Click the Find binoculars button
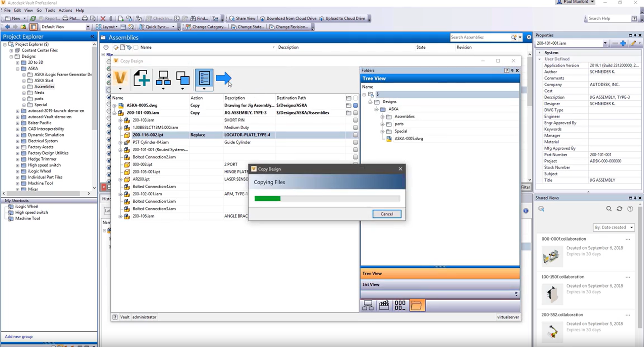Screen dimensions: 644x347 [199, 18]
